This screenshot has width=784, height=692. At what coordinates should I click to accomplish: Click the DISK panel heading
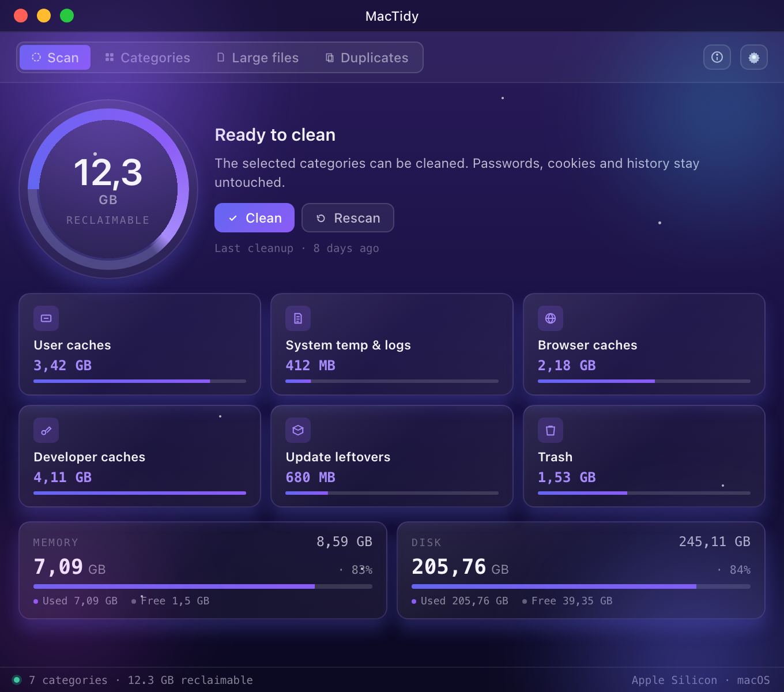(x=427, y=543)
